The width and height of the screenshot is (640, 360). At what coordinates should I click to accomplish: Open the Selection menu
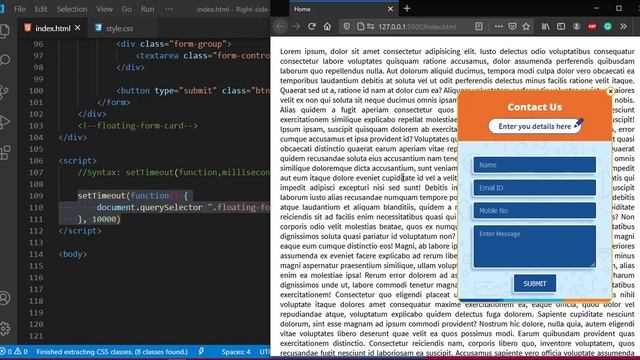(72, 9)
